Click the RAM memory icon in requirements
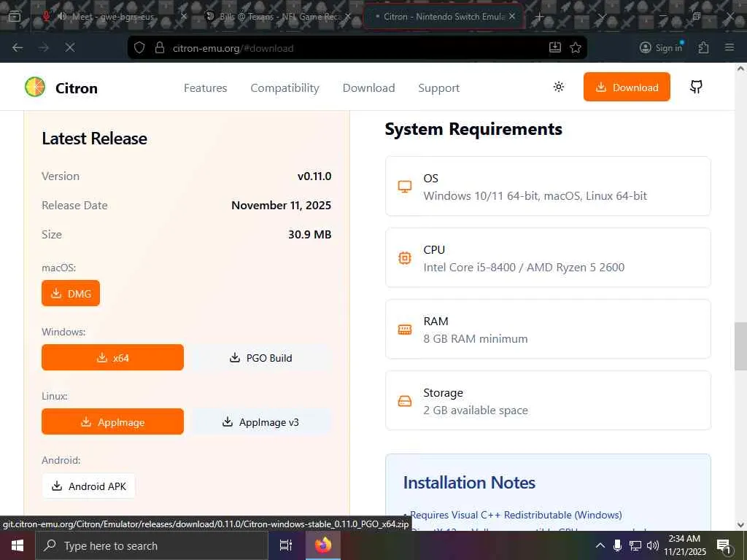Image resolution: width=747 pixels, height=560 pixels. coord(404,330)
